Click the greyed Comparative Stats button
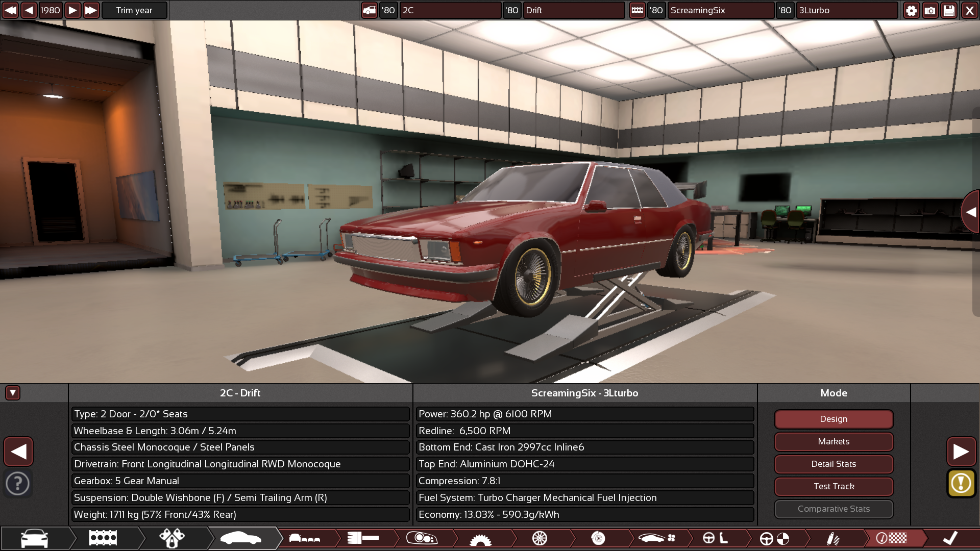980x551 pixels. 834,509
